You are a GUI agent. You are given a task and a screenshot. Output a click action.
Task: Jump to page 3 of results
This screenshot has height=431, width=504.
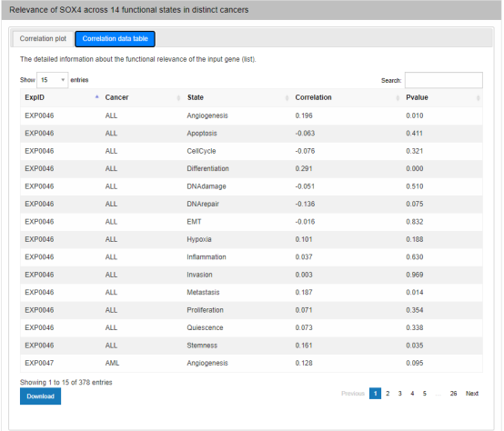pos(400,394)
